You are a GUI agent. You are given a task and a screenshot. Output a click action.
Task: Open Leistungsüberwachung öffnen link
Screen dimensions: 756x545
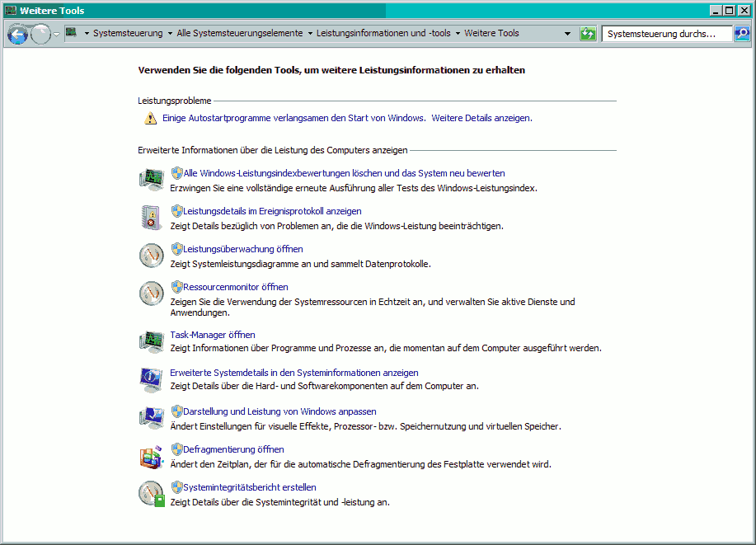243,249
